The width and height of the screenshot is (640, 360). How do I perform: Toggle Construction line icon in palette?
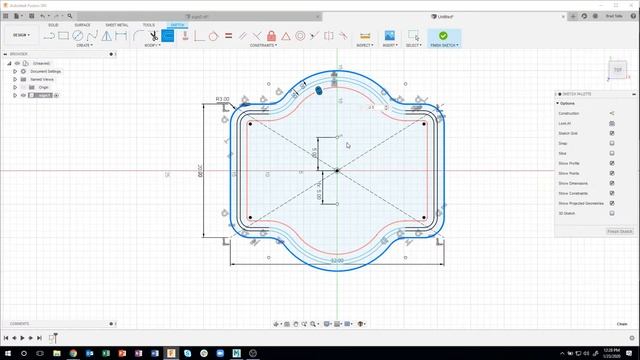pyautogui.click(x=612, y=113)
